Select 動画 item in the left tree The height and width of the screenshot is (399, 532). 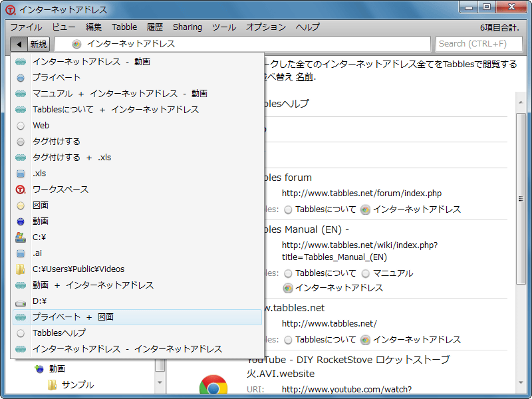click(57, 369)
